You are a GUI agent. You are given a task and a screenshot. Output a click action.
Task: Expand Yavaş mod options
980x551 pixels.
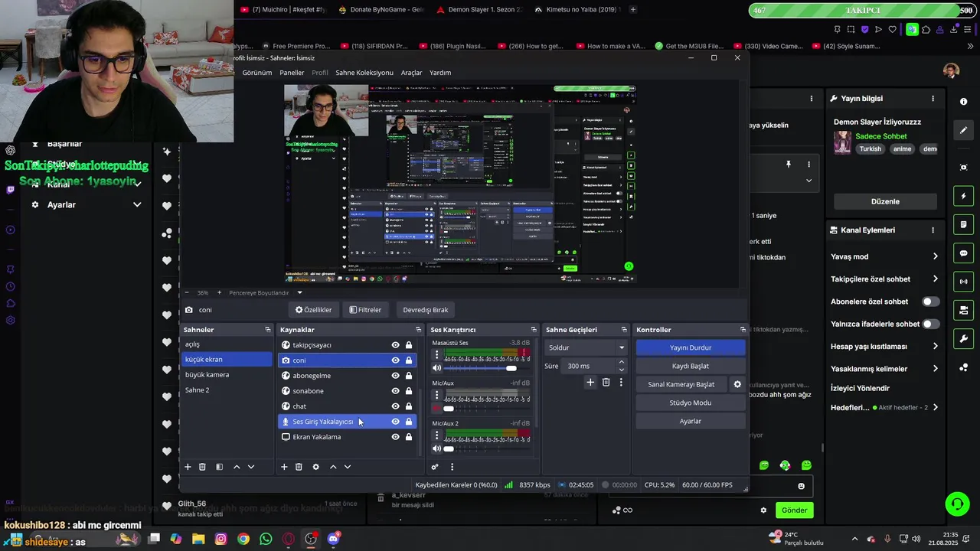[935, 256]
